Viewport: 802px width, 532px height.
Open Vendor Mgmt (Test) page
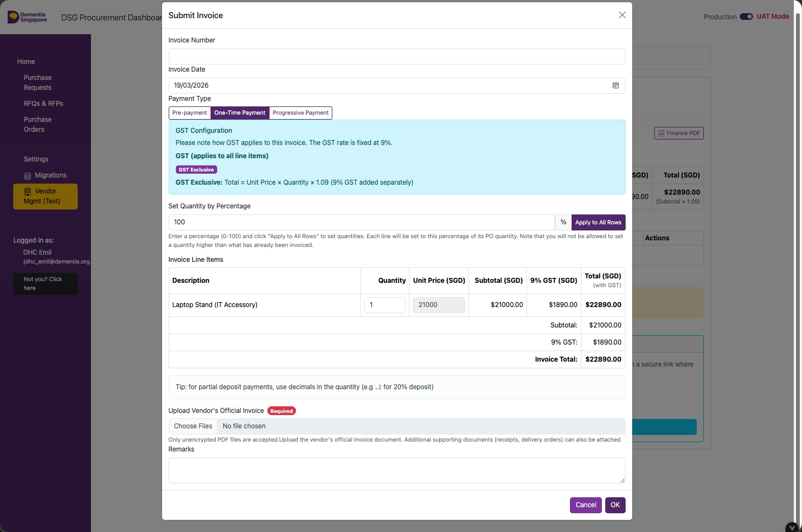point(45,196)
